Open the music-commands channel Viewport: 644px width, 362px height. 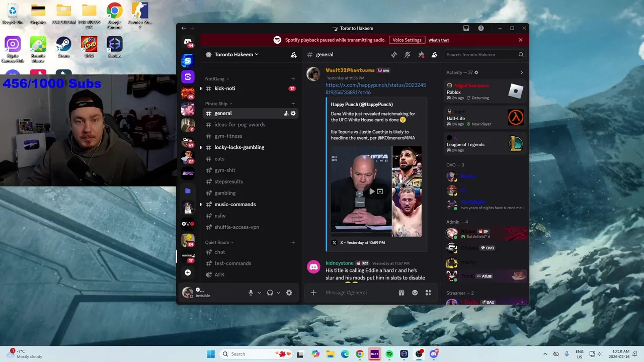tap(250, 204)
